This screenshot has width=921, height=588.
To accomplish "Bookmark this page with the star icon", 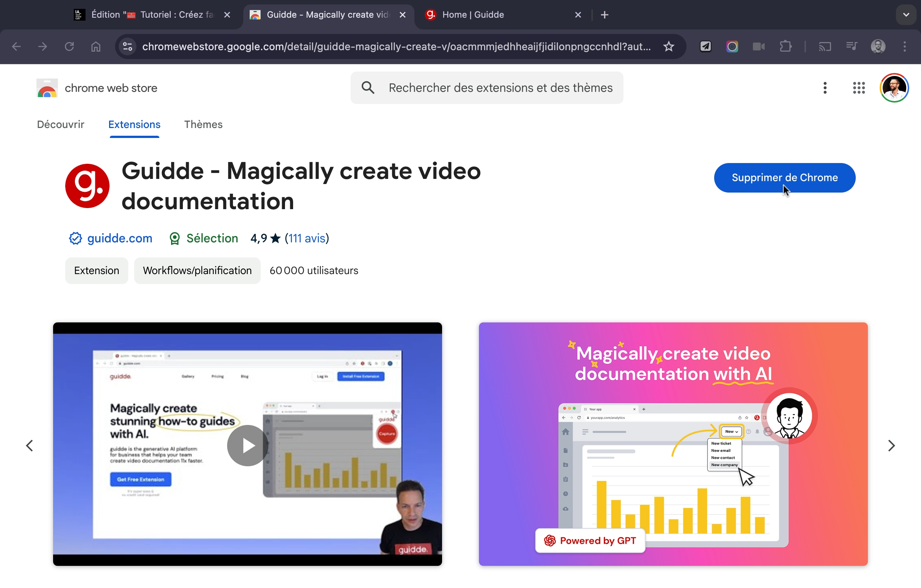I will (x=668, y=47).
